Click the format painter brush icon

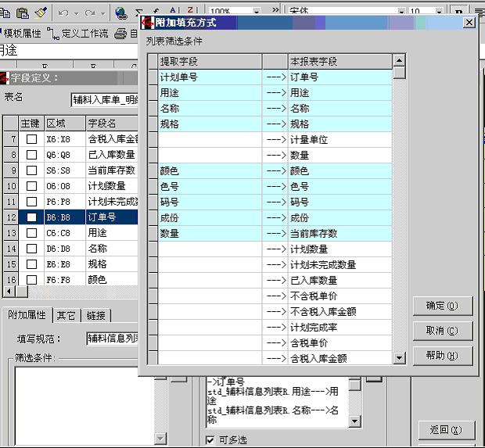(41, 13)
